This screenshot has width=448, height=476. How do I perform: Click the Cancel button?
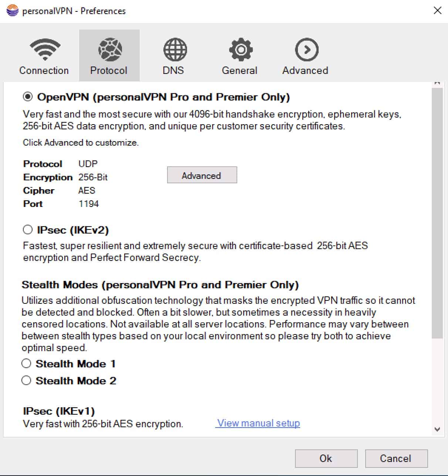tap(396, 458)
